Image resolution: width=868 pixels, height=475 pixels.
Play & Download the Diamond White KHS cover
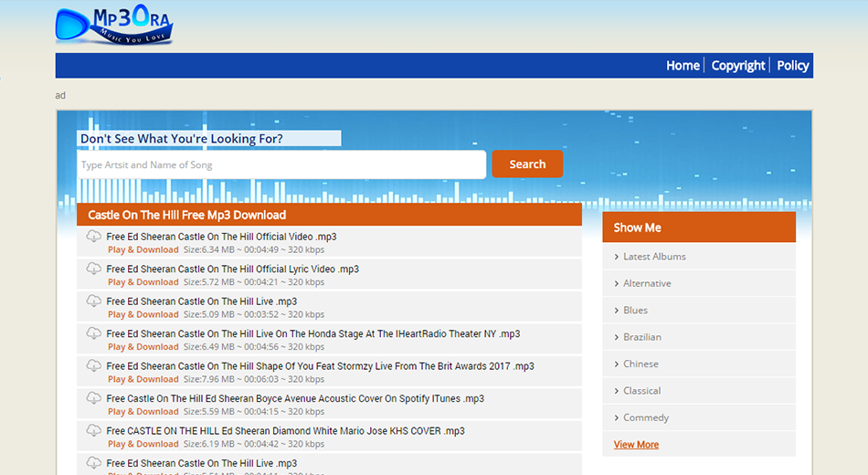coord(143,444)
